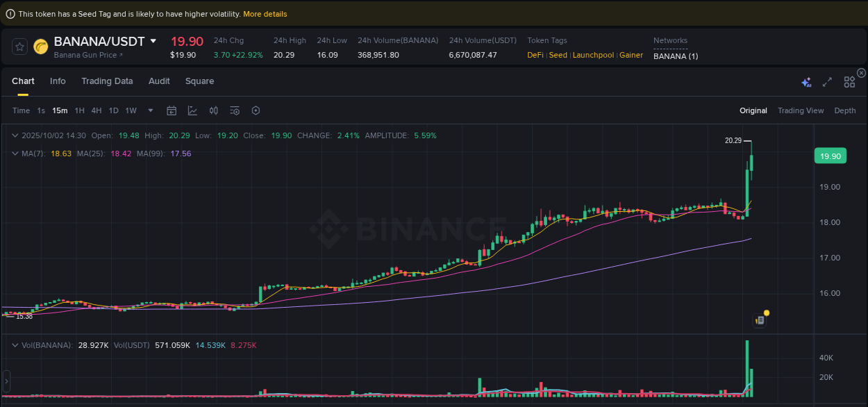Open the calendar date-jump tool
Viewport: 868px width, 407px height.
(172, 110)
